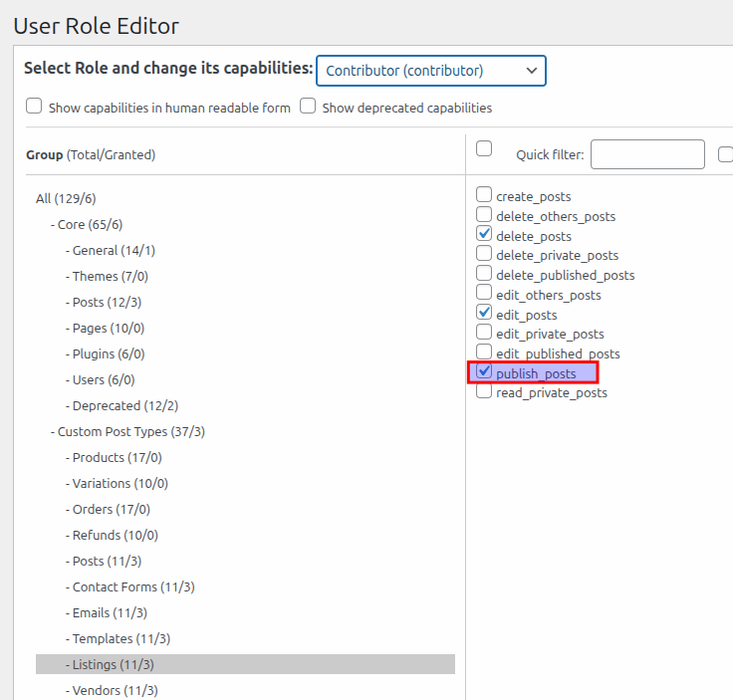Check the create_posts capability
Image resolution: width=733 pixels, height=700 pixels.
[485, 195]
